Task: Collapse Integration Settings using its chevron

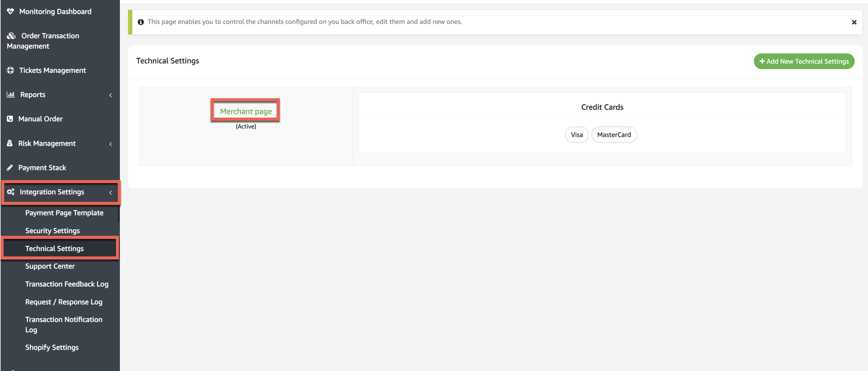Action: click(110, 192)
